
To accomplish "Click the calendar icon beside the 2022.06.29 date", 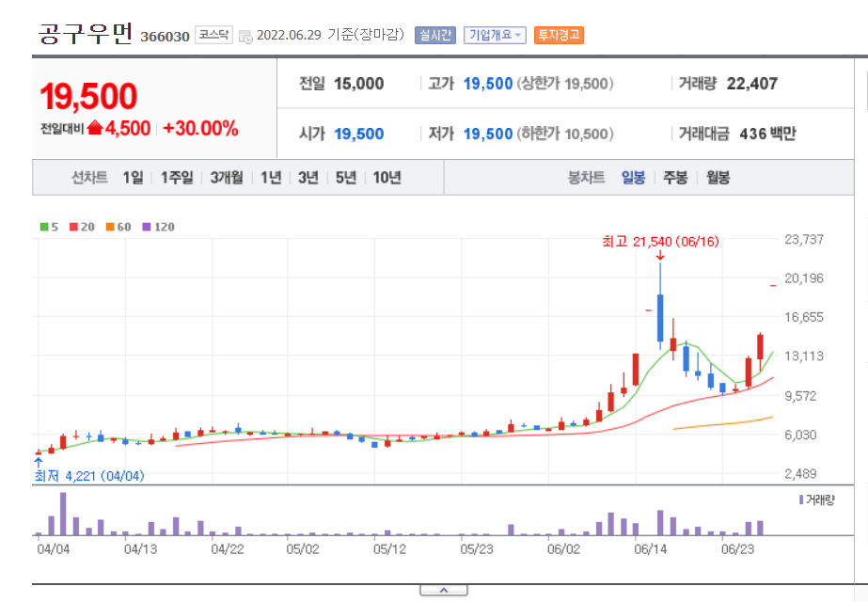I will point(245,36).
